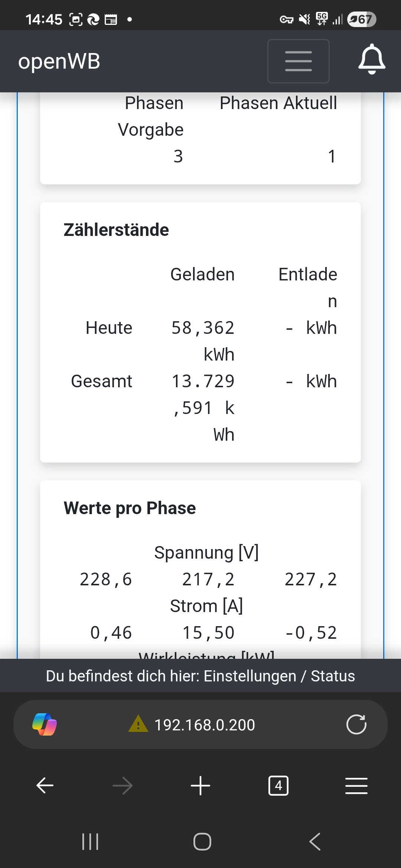Tap the battery indicator showing 67
Image resolution: width=401 pixels, height=868 pixels.
pyautogui.click(x=362, y=19)
